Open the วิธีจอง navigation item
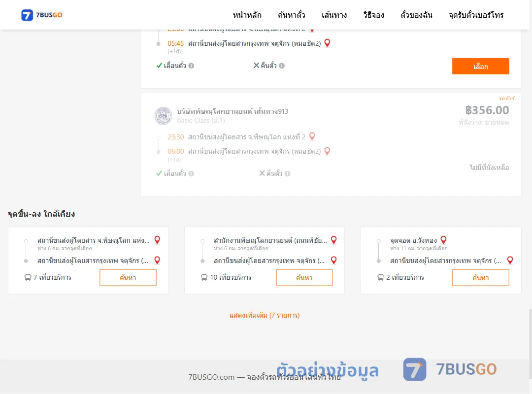 coord(373,15)
